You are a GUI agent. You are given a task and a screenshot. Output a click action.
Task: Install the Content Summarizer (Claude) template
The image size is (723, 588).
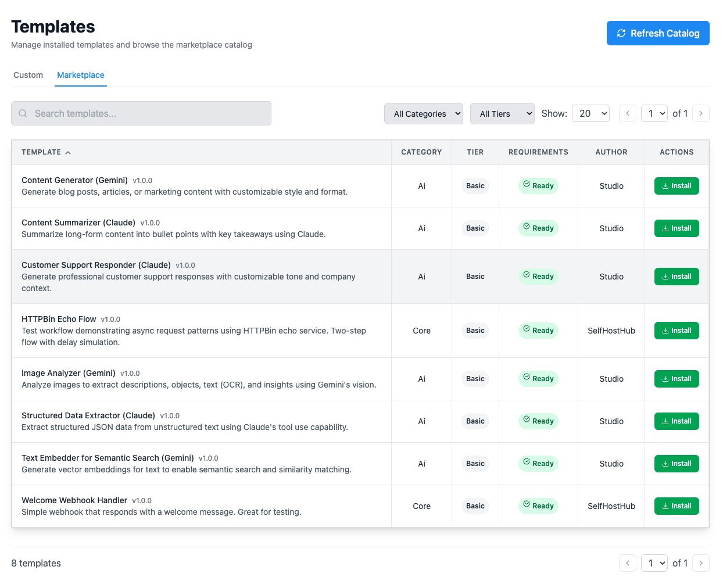tap(677, 228)
